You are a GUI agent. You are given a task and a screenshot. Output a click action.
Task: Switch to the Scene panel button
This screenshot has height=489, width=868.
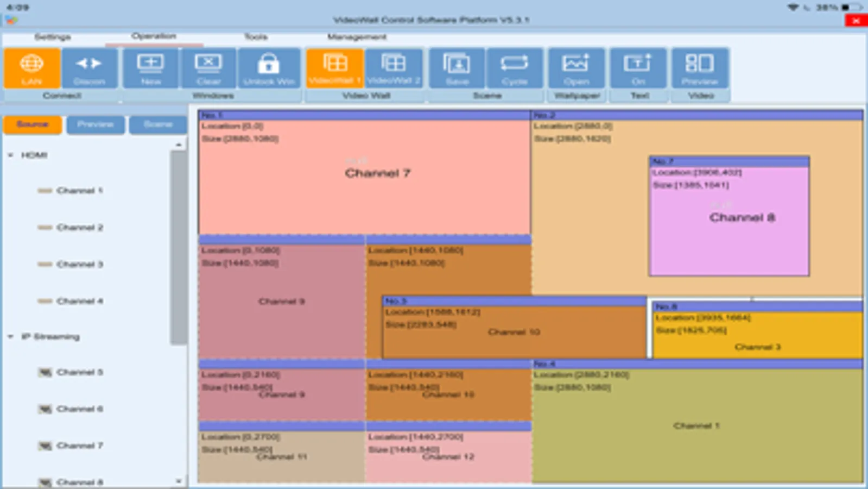point(158,124)
